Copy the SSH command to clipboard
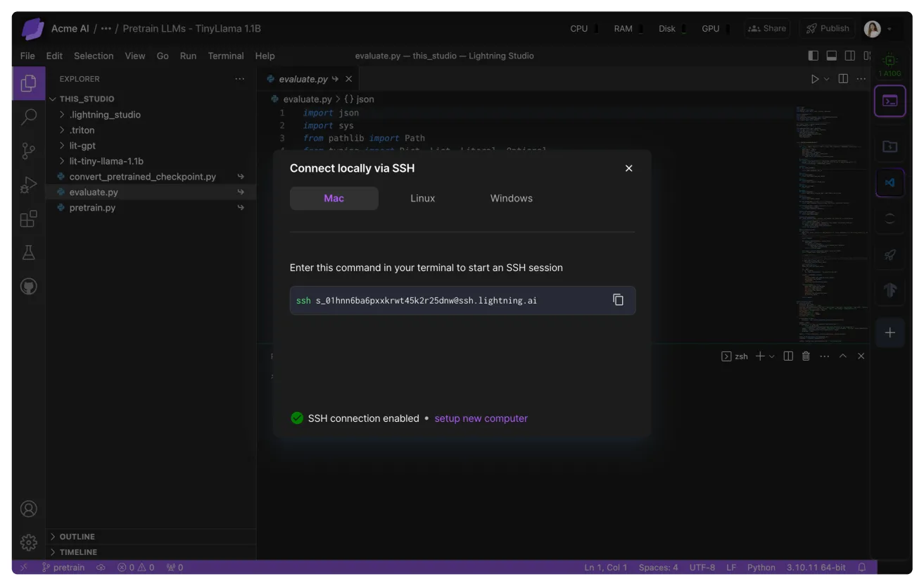 point(618,300)
